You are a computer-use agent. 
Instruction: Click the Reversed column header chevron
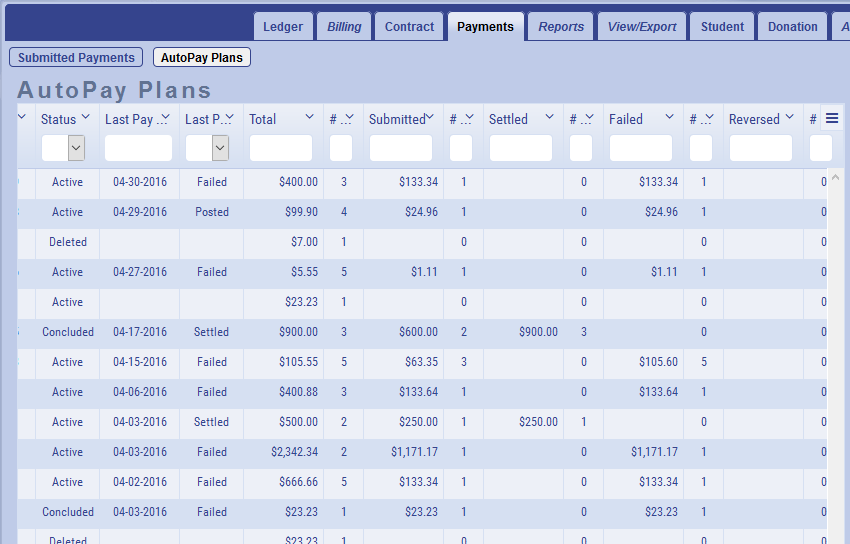coord(789,118)
